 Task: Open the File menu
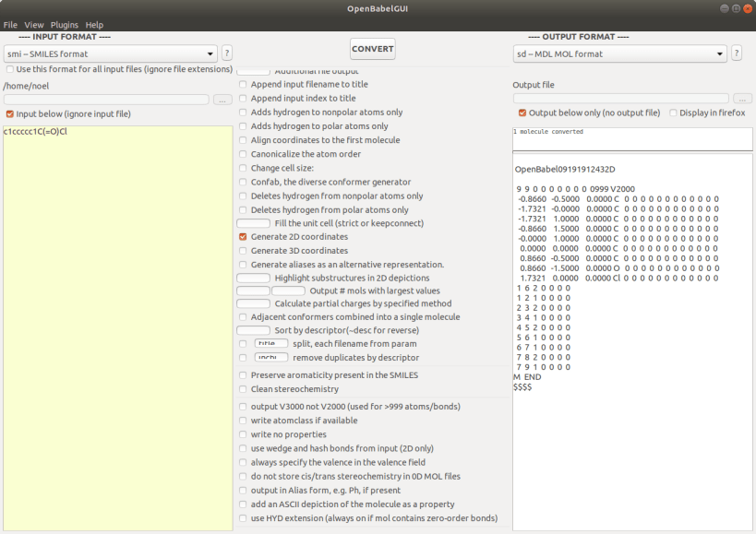click(x=10, y=25)
